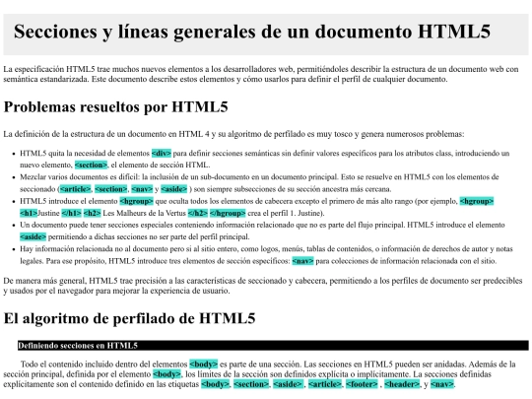Click the sentence 'La definición de la estructura de un documento'
This screenshot has height=399, width=532.
[x=233, y=134]
